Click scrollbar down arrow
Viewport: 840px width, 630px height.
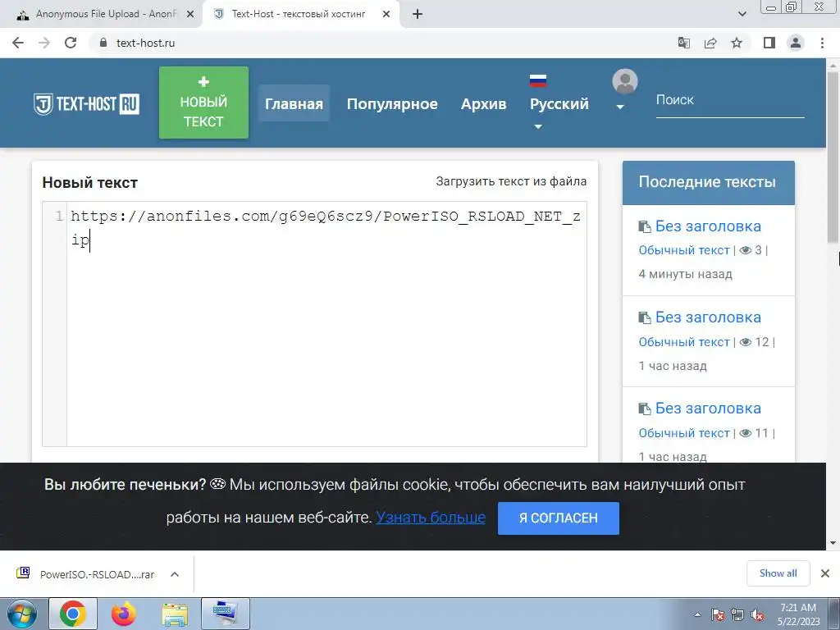(x=833, y=543)
